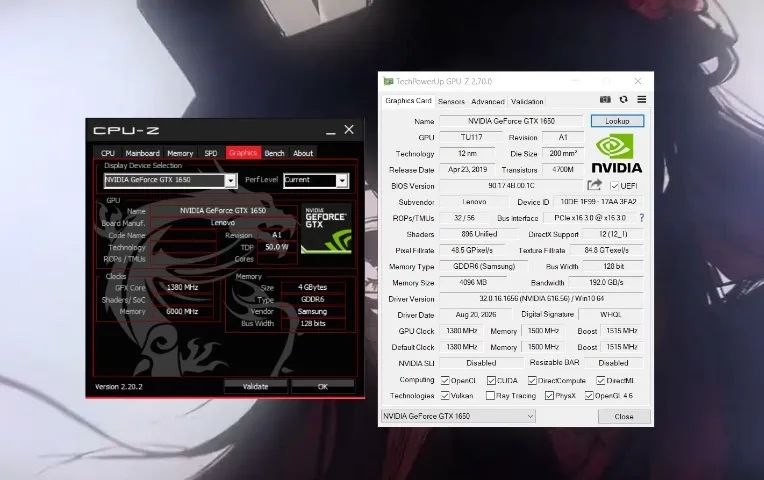Toggle the CUDA checkbox
The image size is (764, 480).
click(491, 380)
